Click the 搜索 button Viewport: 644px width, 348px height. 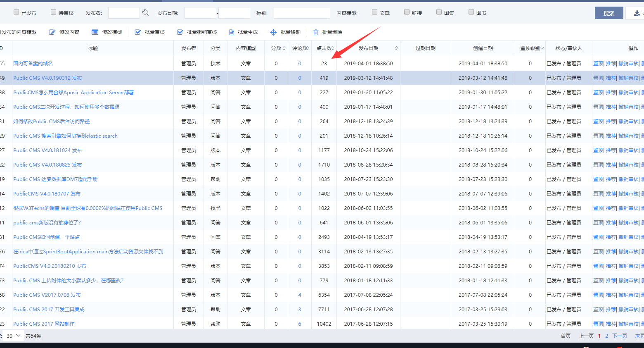[x=609, y=13]
